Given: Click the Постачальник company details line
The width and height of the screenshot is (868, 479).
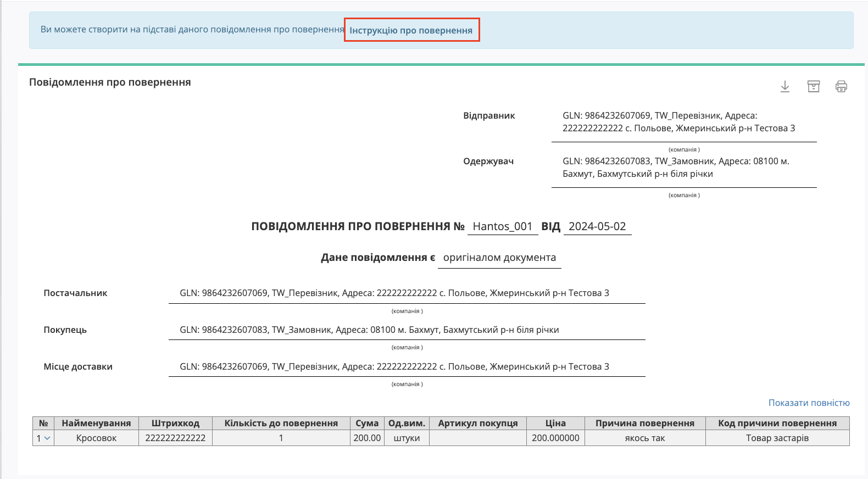Looking at the screenshot, I should pyautogui.click(x=394, y=293).
